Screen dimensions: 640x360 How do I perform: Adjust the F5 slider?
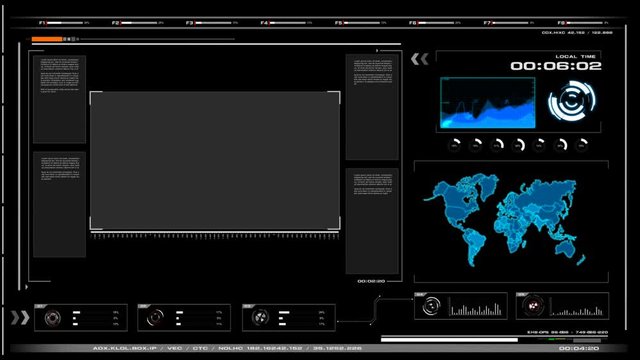(362, 23)
